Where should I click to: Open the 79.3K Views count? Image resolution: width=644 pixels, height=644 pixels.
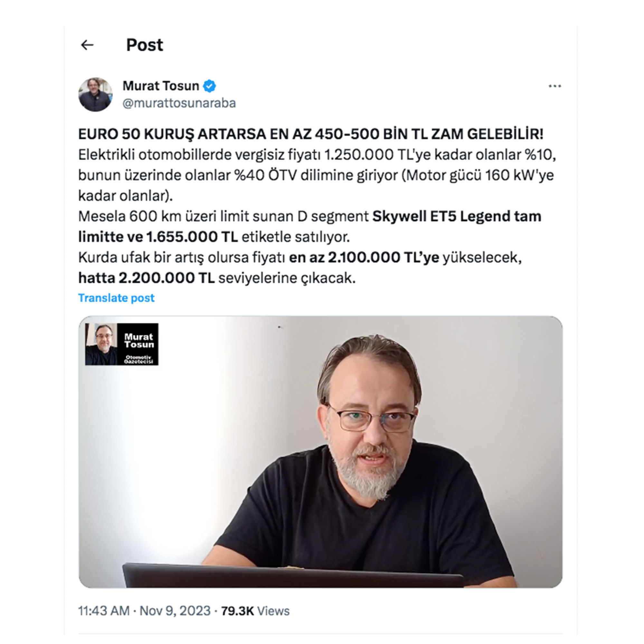pos(255,611)
